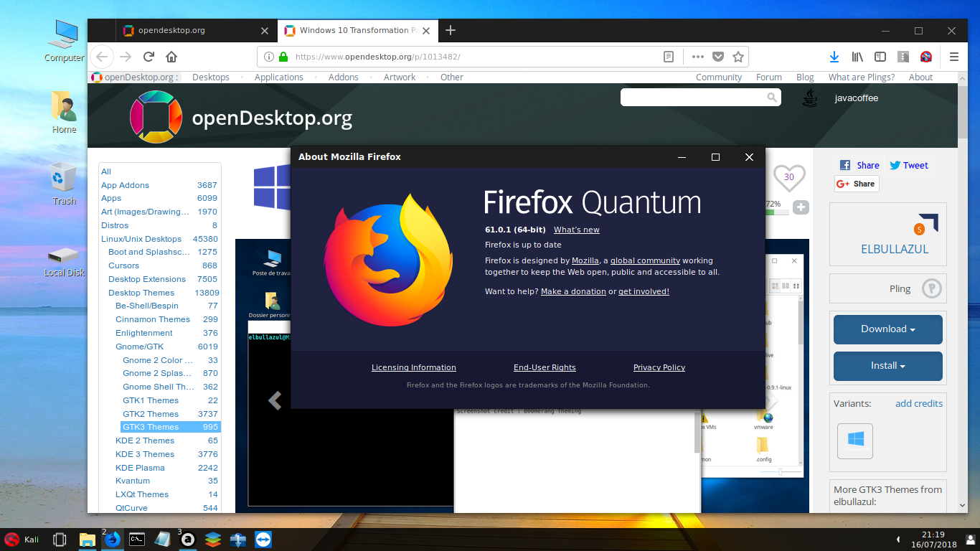Show sidebars icon in Firefox toolbar
The height and width of the screenshot is (551, 980).
coord(880,57)
